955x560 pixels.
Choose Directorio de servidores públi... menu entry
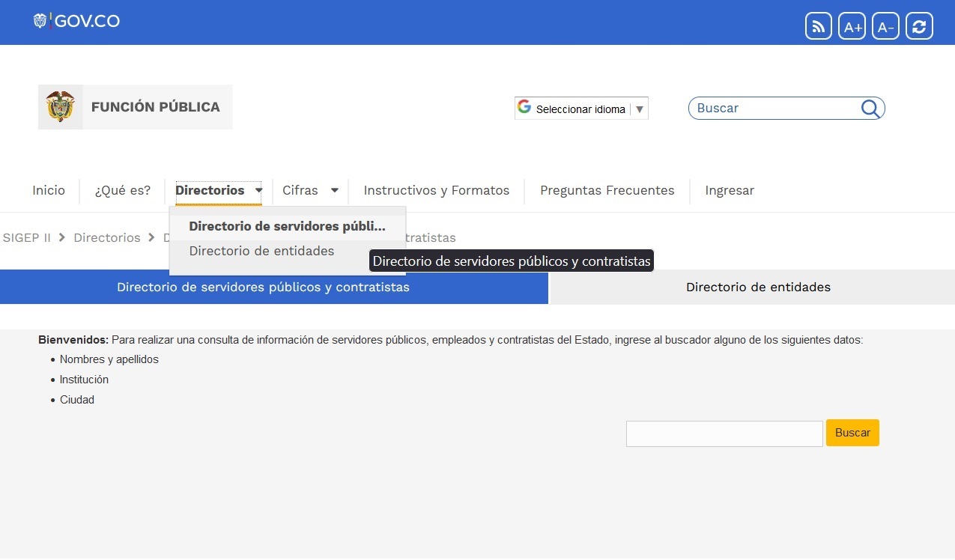tap(287, 226)
